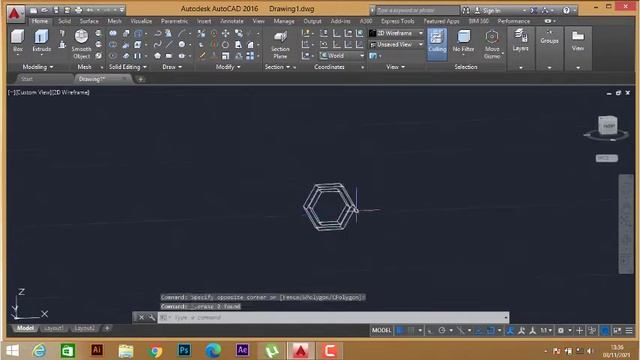The image size is (640, 360).
Task: Switch to the Express Tools ribbon tab
Action: pos(397,21)
